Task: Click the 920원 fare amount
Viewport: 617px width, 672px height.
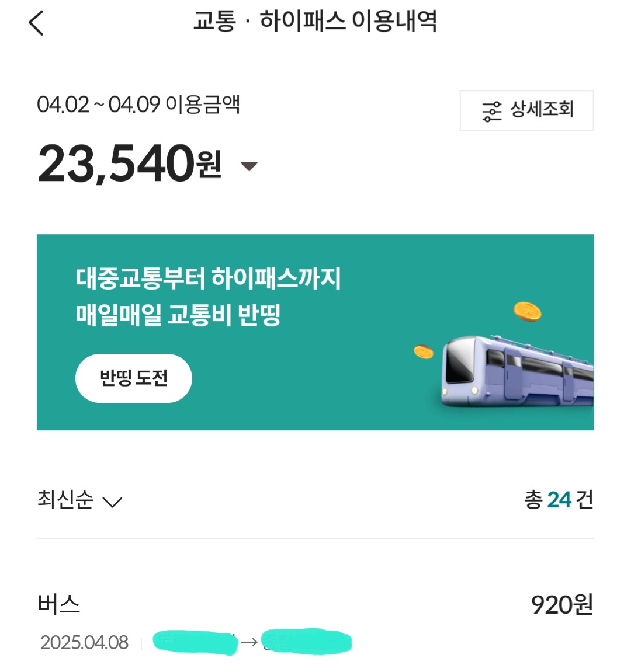Action: point(561,605)
